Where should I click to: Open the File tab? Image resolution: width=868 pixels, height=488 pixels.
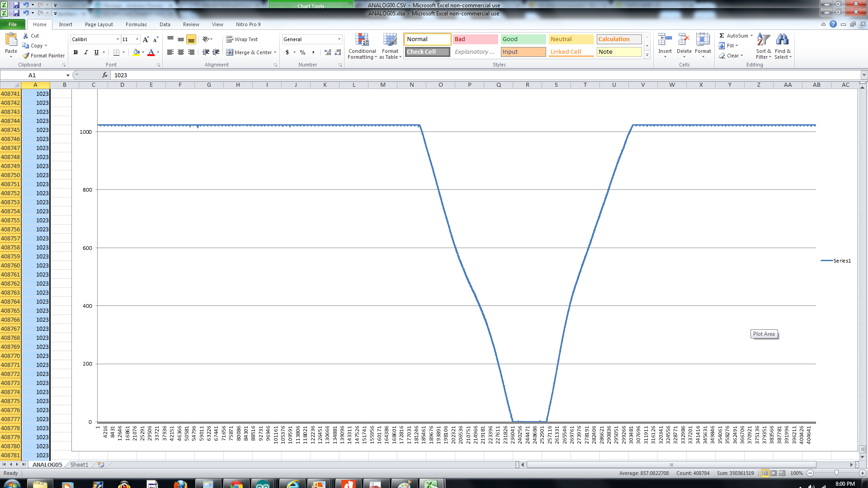point(13,24)
